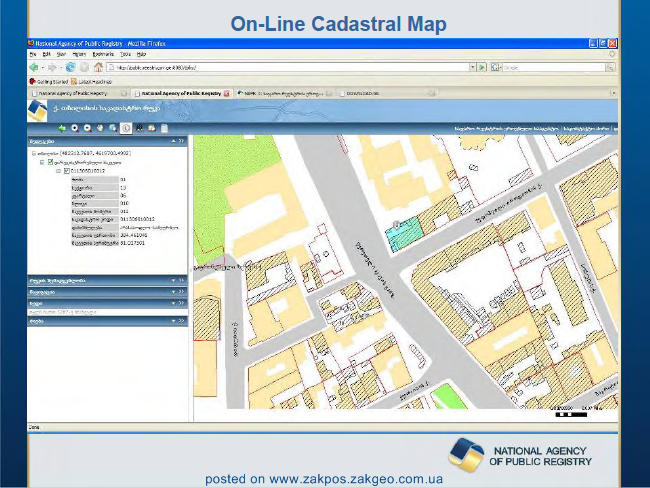Open the File menu
The height and width of the screenshot is (488, 650).
33,54
